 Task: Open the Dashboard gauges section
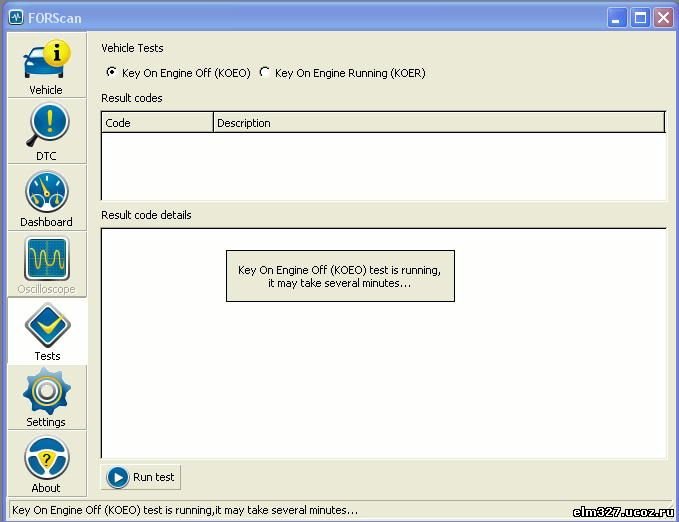(x=47, y=198)
